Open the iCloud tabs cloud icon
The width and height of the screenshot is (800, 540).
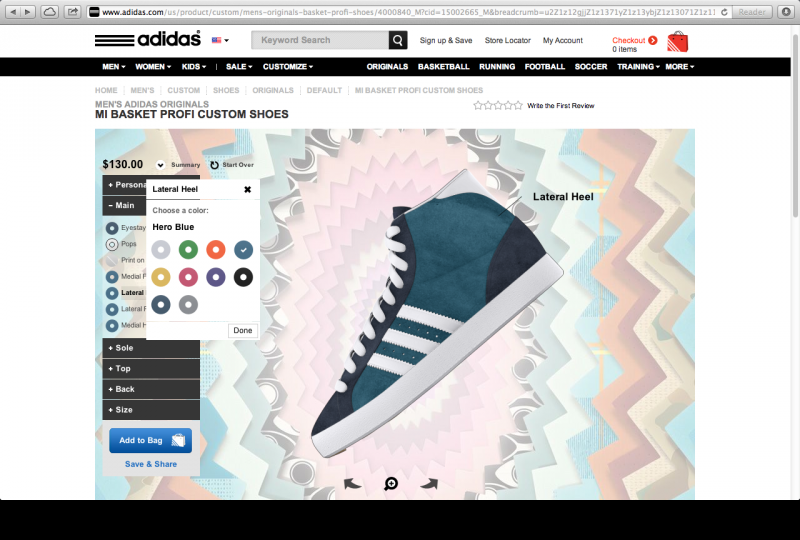click(49, 12)
